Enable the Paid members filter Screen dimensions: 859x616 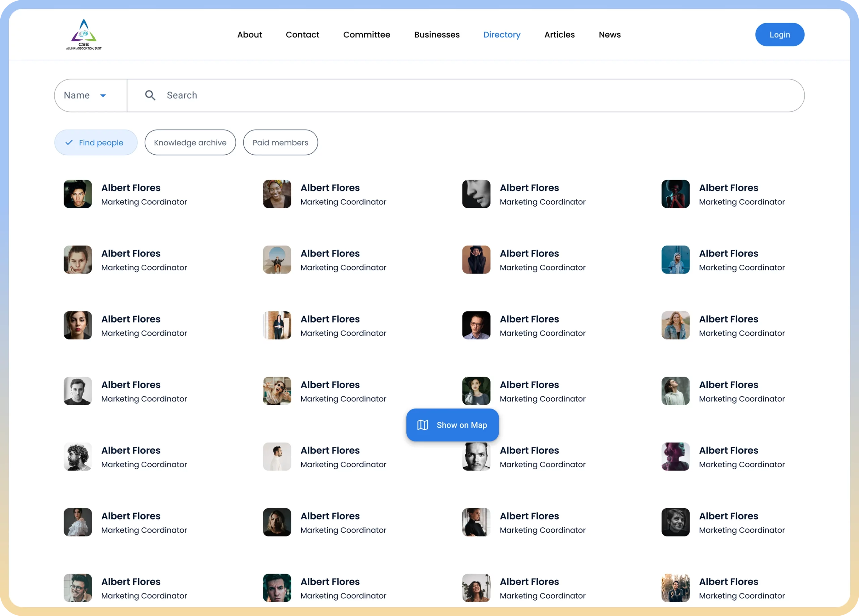pyautogui.click(x=280, y=142)
